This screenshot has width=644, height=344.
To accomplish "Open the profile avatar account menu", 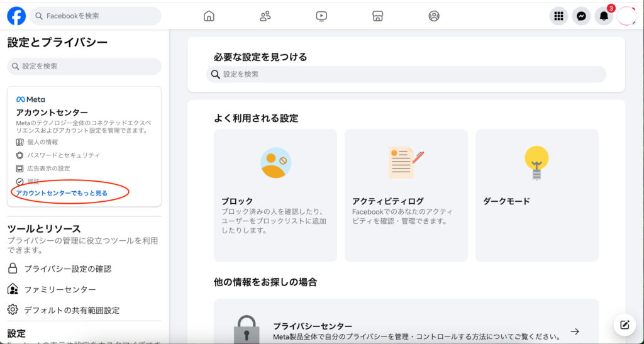I will click(x=626, y=16).
